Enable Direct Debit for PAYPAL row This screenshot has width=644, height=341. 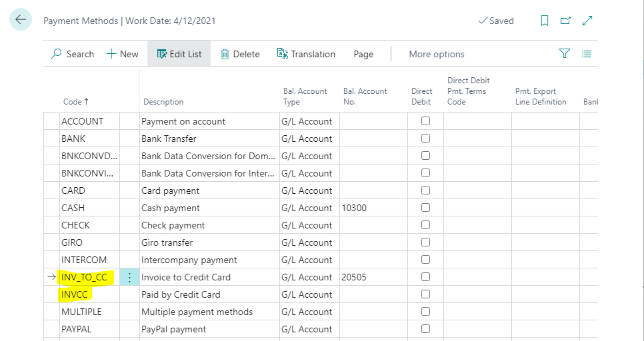425,329
